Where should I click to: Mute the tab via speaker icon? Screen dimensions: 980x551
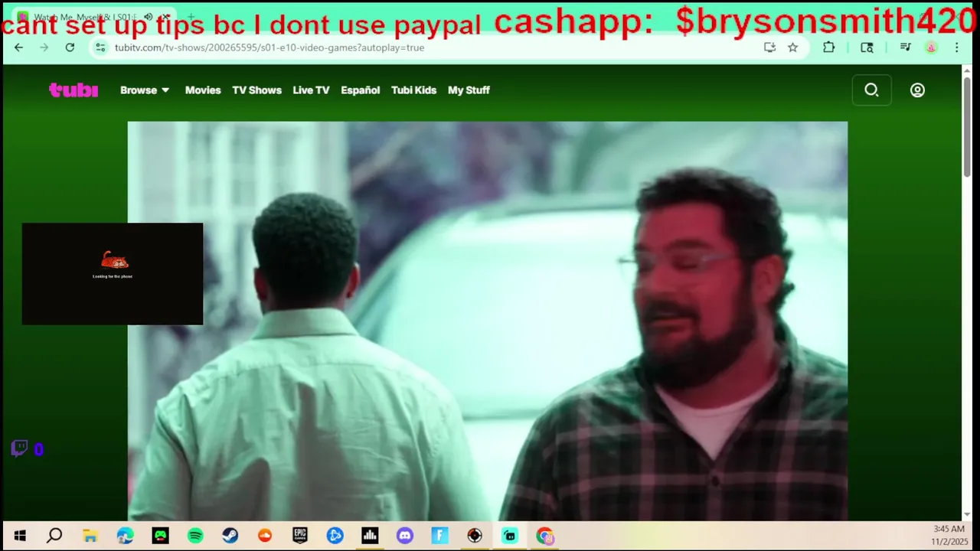[x=148, y=17]
